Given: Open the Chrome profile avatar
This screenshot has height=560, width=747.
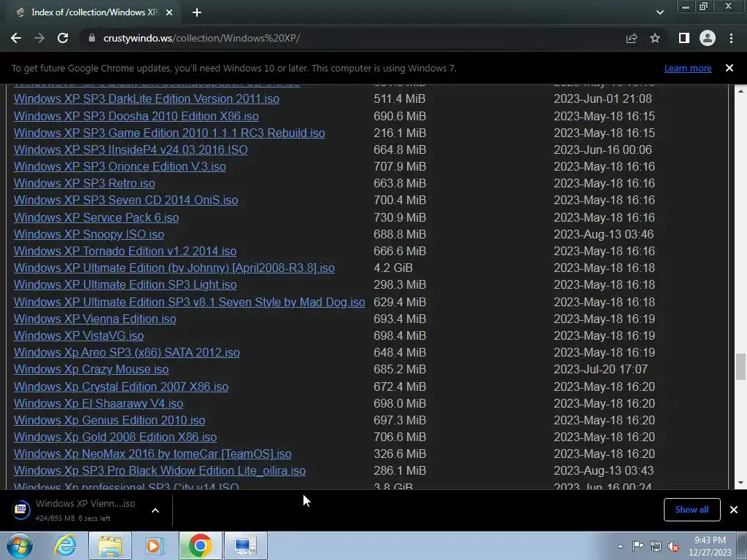Looking at the screenshot, I should tap(708, 38).
